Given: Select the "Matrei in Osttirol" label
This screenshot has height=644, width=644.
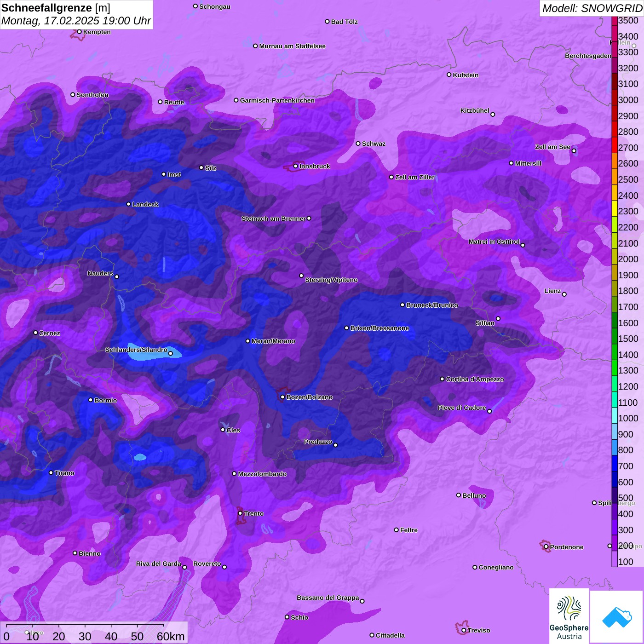Looking at the screenshot, I should (494, 241).
